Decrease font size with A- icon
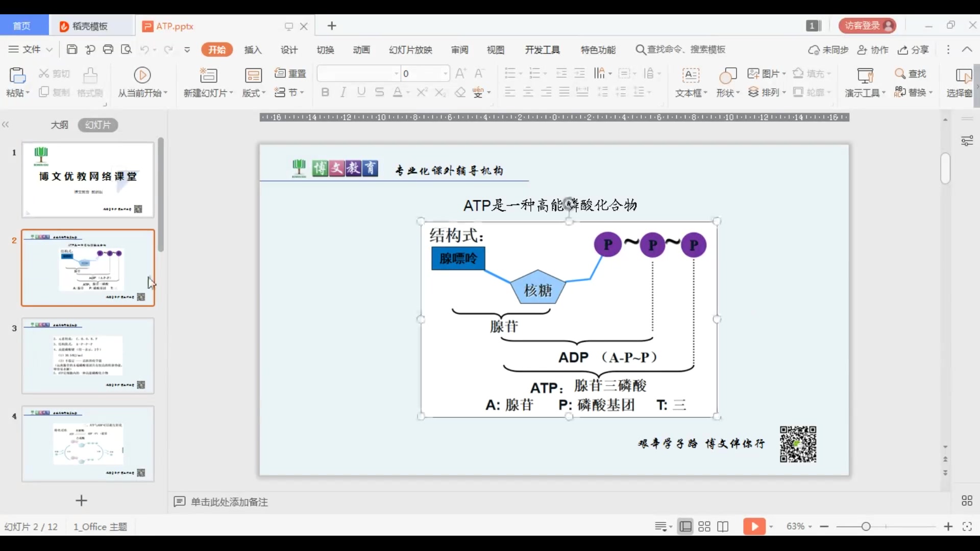 [x=479, y=73]
